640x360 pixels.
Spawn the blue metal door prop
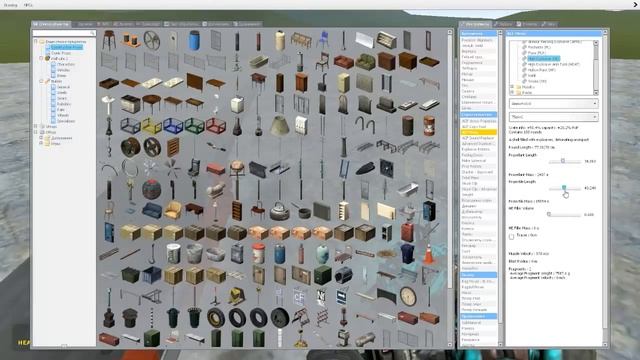click(x=109, y=232)
